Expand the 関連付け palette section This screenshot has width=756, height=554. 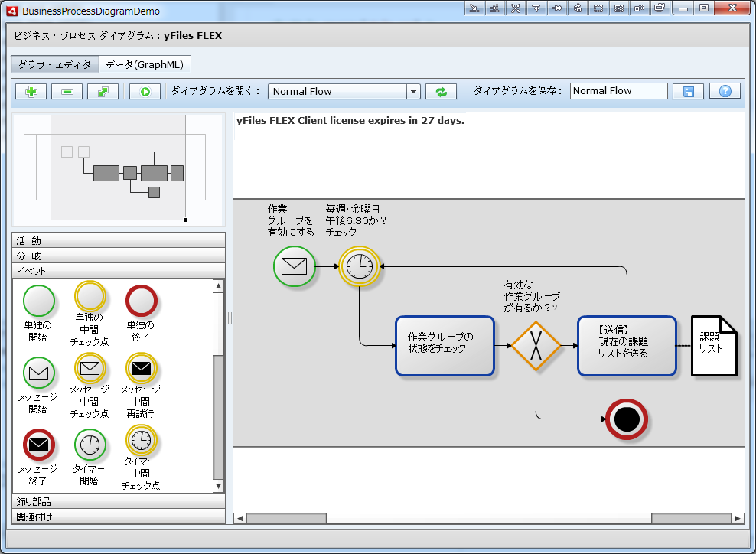pos(119,517)
